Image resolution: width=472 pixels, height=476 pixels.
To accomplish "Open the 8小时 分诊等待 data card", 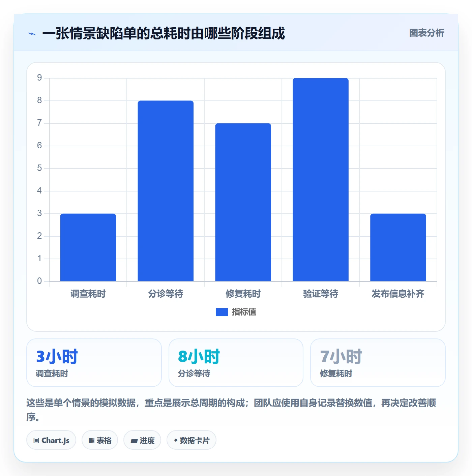I will pos(236,363).
